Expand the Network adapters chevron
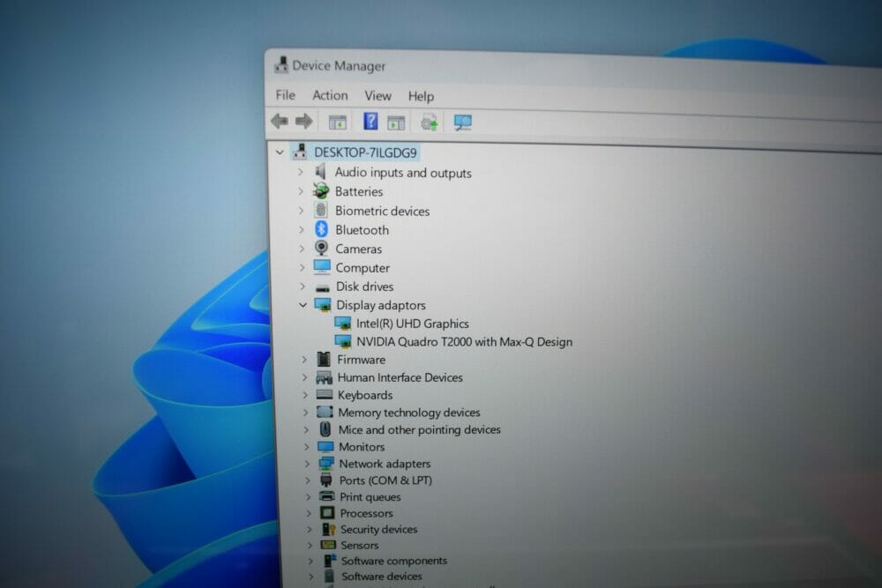Viewport: 882px width, 588px height. 307,464
